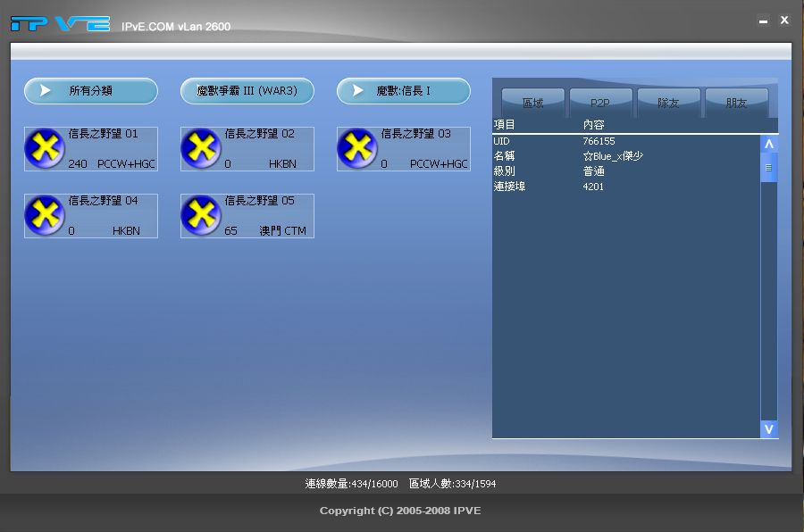
Task: Click the UID row label
Action: (501, 141)
